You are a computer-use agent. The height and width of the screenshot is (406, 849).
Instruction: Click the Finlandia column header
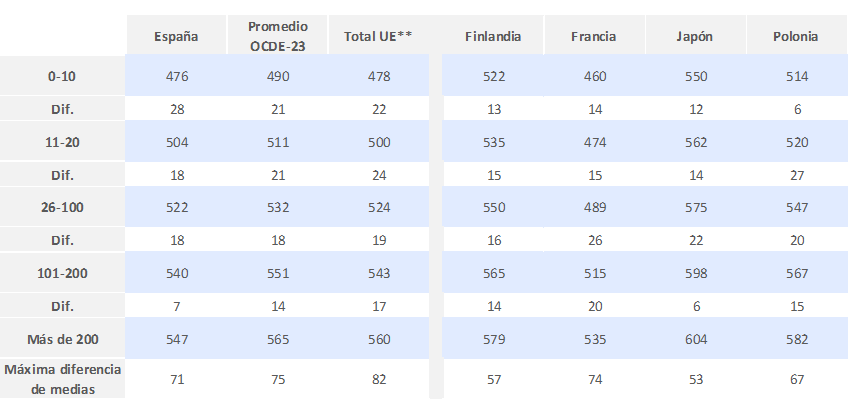(x=493, y=36)
